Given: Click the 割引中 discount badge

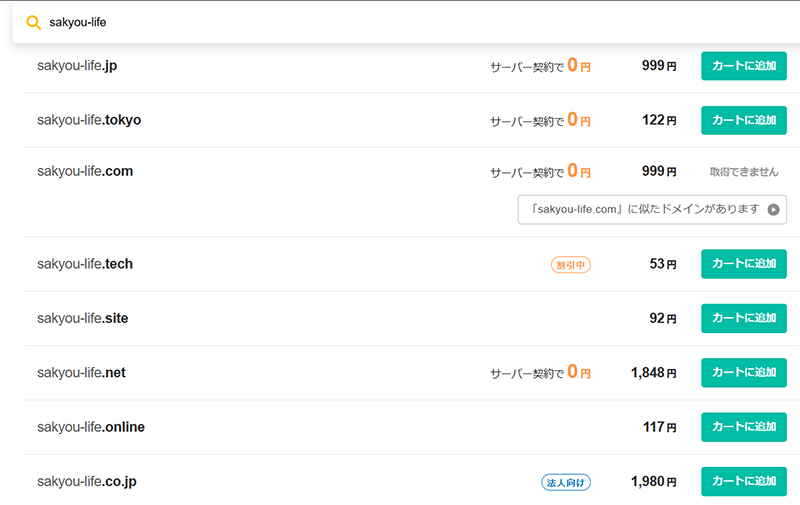Looking at the screenshot, I should 570,265.
